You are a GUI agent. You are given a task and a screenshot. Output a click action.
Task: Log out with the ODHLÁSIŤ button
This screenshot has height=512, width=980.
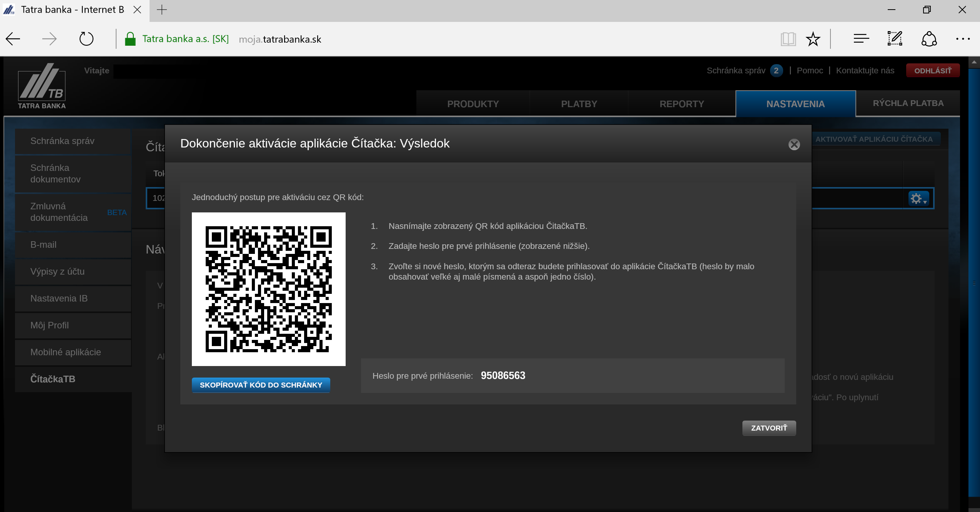point(933,71)
